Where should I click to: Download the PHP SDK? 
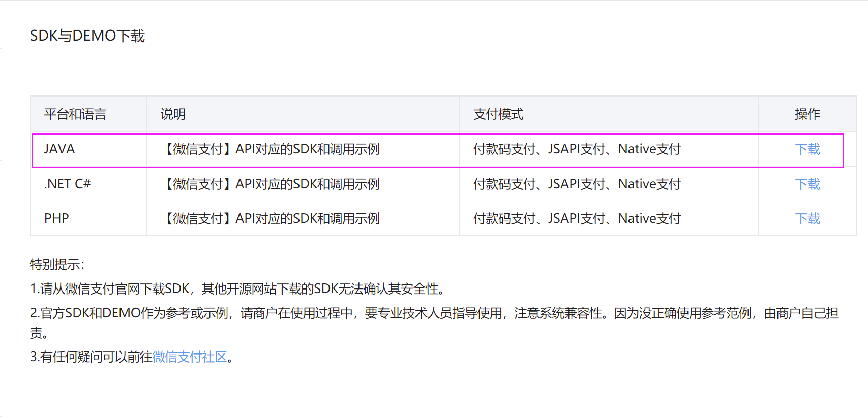tap(807, 218)
